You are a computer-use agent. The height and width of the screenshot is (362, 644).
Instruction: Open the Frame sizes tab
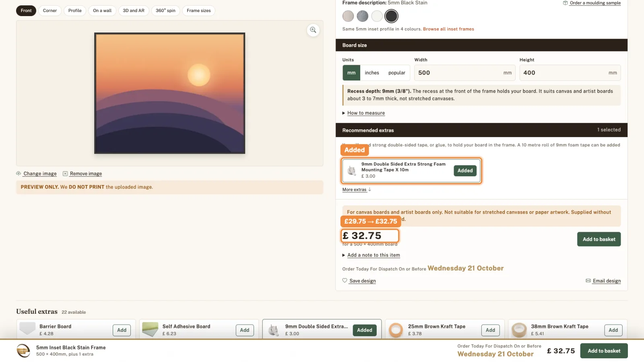199,10
